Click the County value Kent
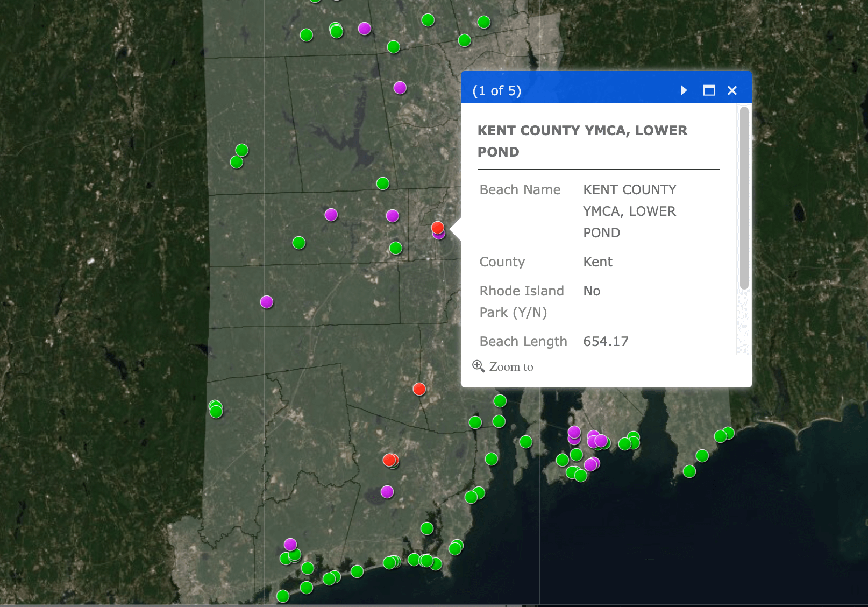 [597, 262]
